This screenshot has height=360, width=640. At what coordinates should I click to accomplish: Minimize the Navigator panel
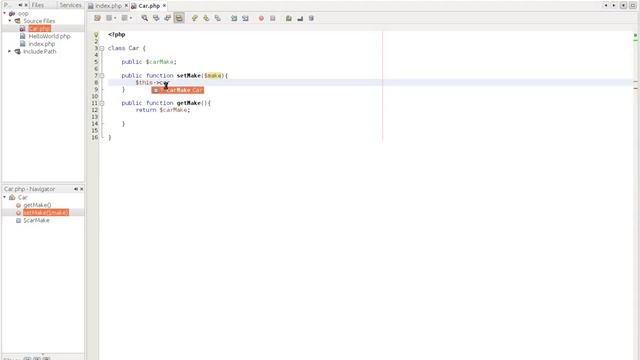[76, 189]
